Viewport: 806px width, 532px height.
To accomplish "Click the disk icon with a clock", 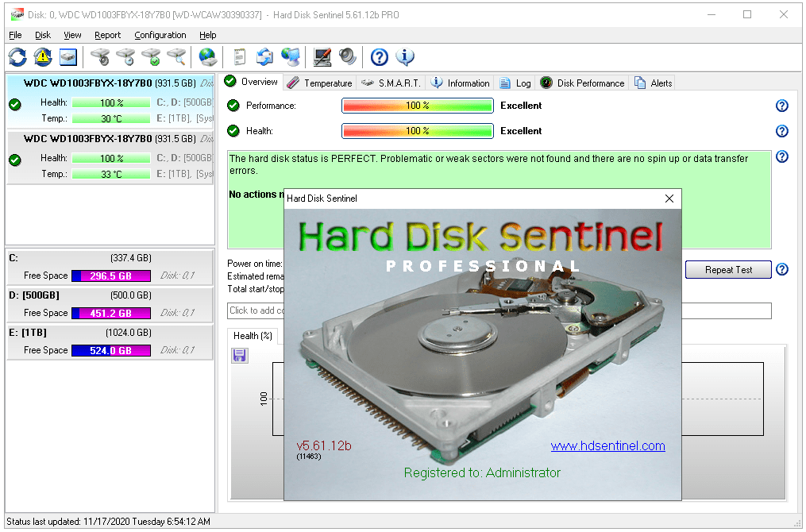I will click(125, 57).
